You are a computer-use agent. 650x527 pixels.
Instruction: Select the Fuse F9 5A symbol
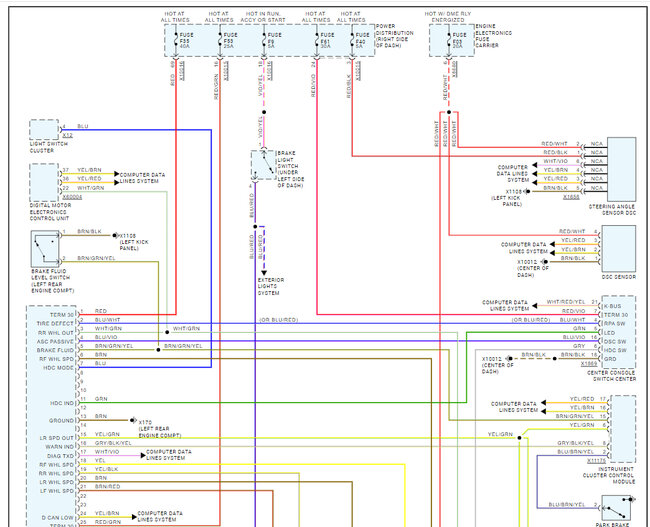[x=264, y=41]
